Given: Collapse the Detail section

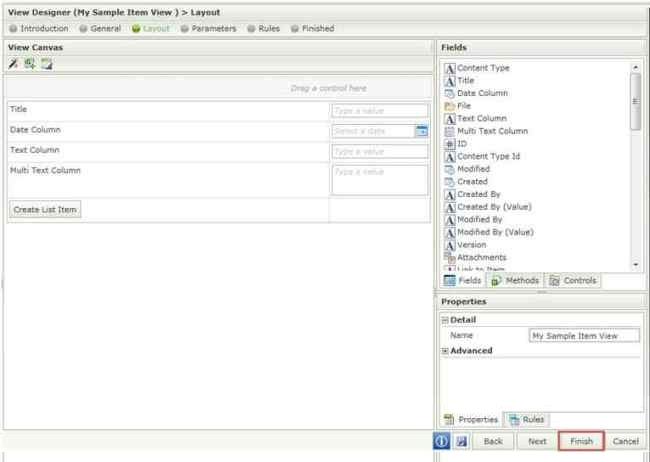Looking at the screenshot, I should (445, 320).
